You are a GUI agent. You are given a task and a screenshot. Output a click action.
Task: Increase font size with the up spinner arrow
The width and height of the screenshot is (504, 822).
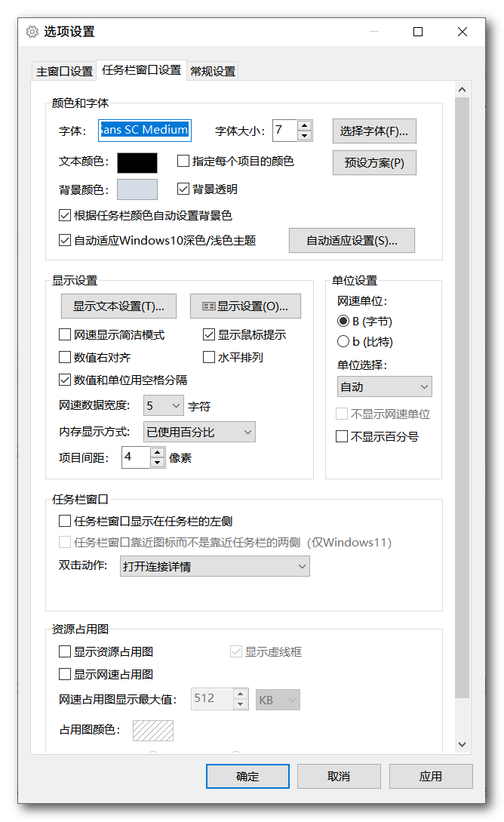click(304, 125)
